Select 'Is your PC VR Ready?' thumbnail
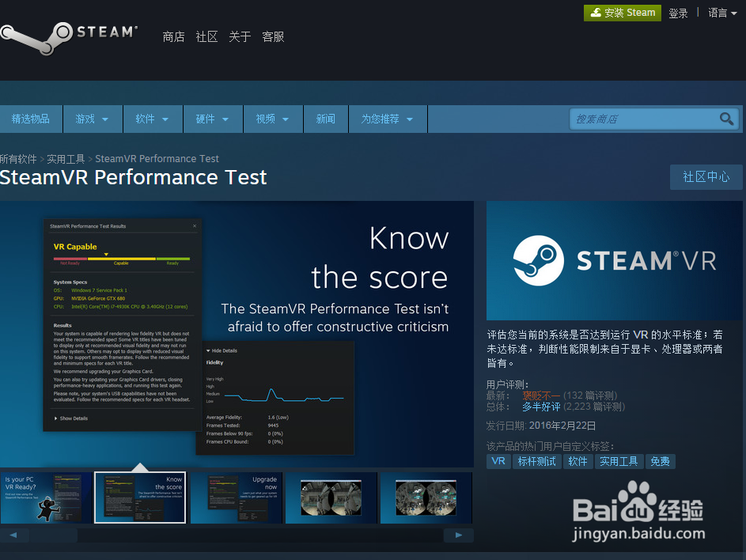The image size is (746, 560). coord(46,498)
